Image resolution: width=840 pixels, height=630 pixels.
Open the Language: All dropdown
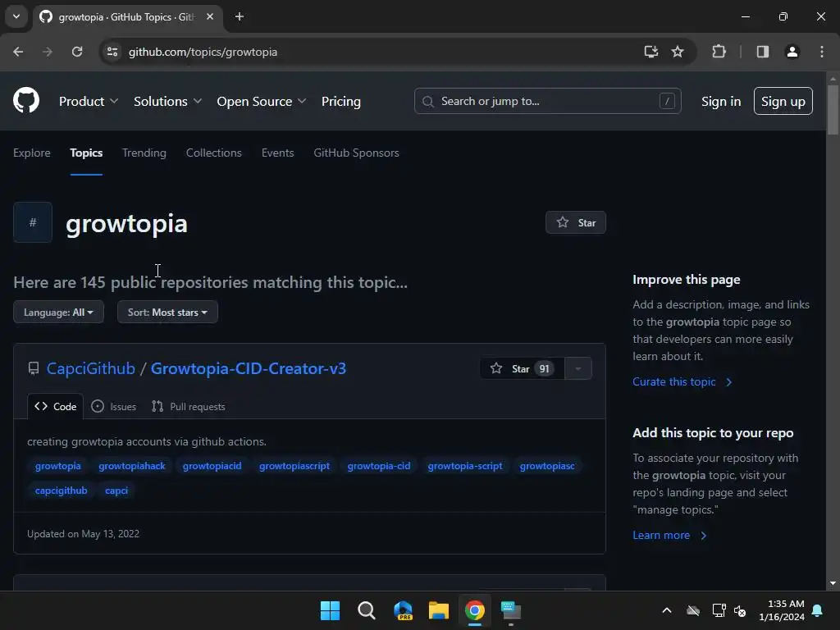[58, 312]
